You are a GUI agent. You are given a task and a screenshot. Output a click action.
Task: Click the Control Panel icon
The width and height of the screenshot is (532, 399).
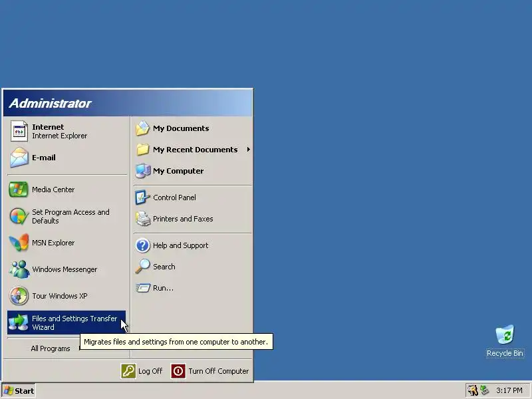(x=142, y=198)
